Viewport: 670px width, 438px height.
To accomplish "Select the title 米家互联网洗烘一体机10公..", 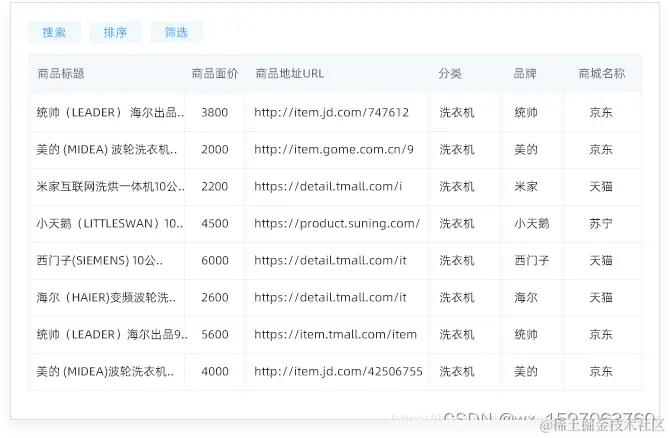I will click(110, 186).
